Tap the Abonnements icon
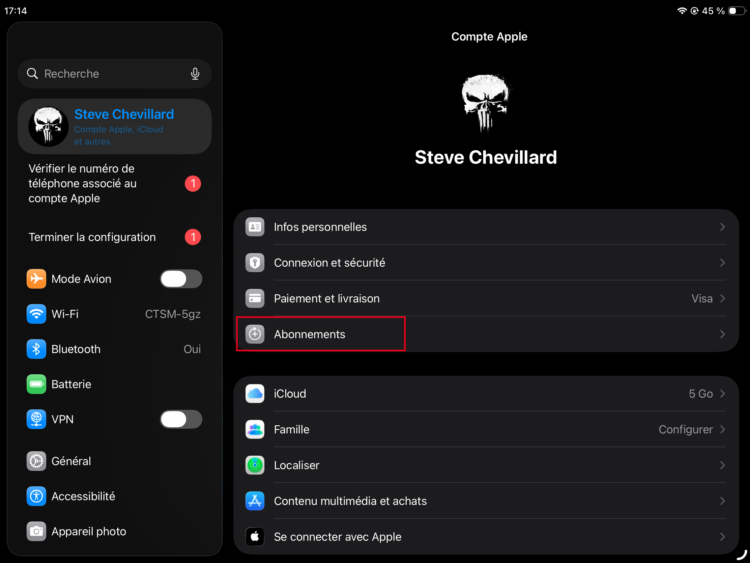The height and width of the screenshot is (563, 750). coord(255,334)
